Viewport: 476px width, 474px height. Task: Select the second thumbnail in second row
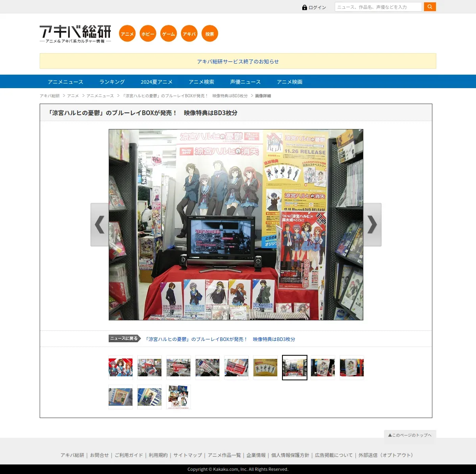click(150, 397)
